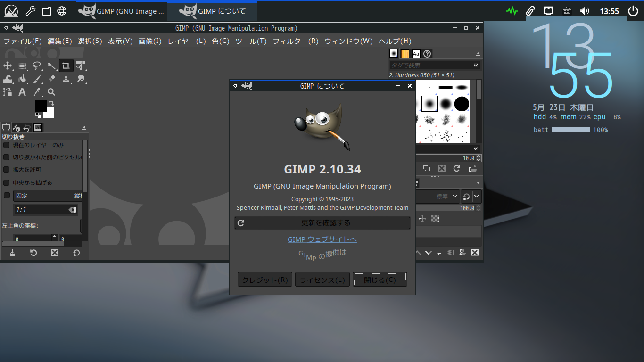Open the フィルター(R) menu

coord(296,41)
